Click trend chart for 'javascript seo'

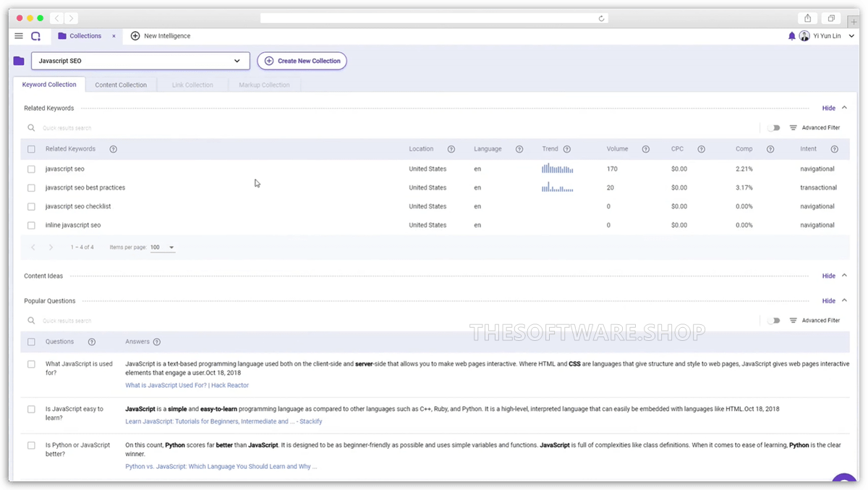pyautogui.click(x=557, y=169)
